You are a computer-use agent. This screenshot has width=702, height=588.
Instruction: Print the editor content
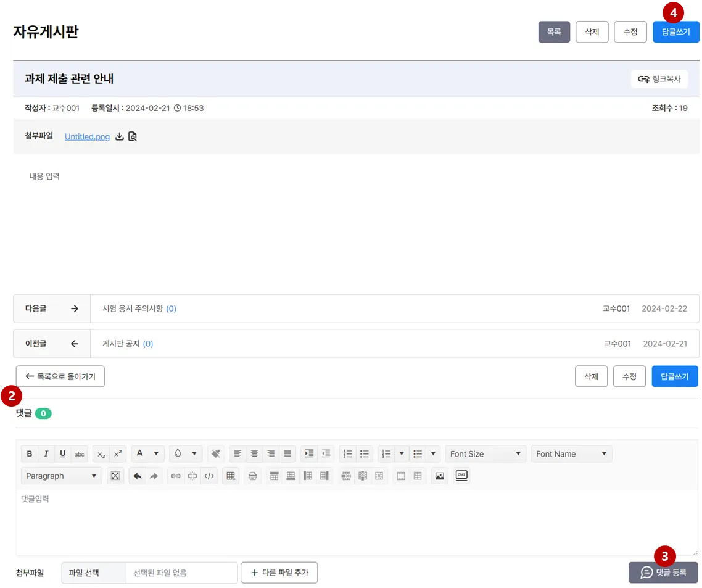[x=252, y=476]
